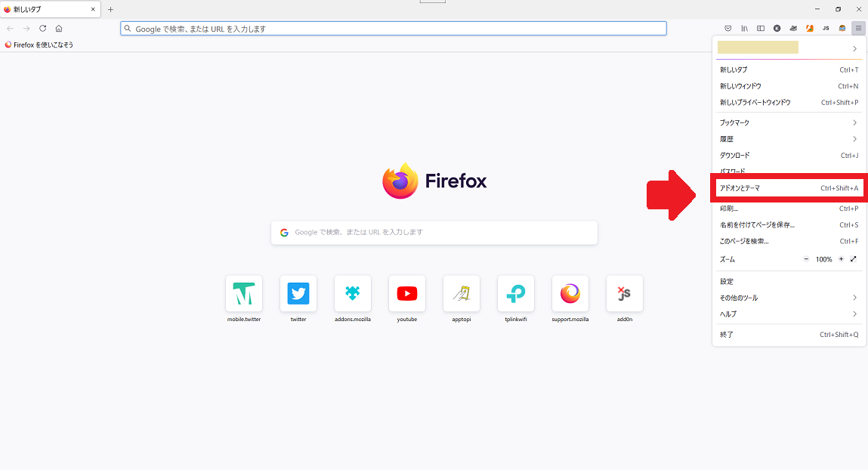Close the 新しいタブ tab

93,9
